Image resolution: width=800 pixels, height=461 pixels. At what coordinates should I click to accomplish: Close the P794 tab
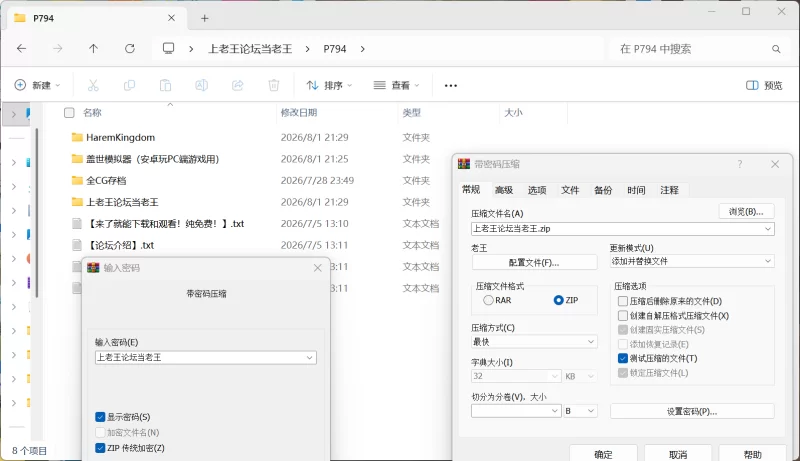coord(171,18)
